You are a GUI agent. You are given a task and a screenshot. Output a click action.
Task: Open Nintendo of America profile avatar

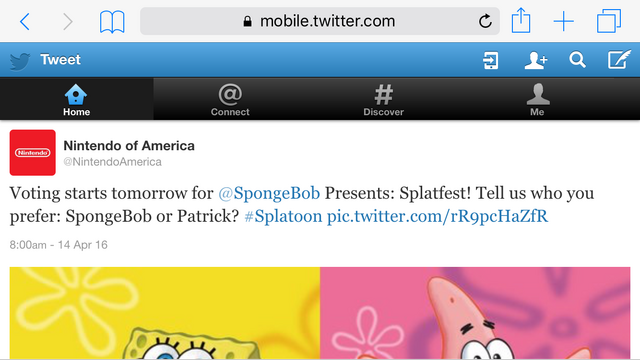33,153
